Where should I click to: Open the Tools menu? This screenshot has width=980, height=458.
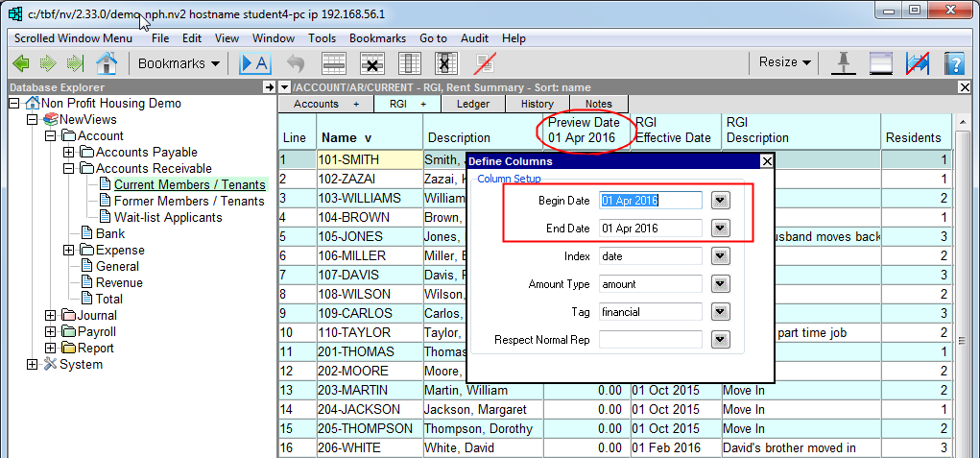click(x=322, y=38)
